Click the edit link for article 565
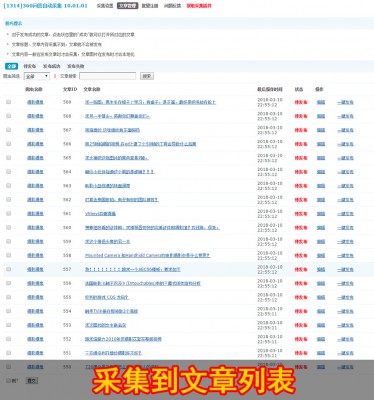The width and height of the screenshot is (374, 400). point(321,158)
